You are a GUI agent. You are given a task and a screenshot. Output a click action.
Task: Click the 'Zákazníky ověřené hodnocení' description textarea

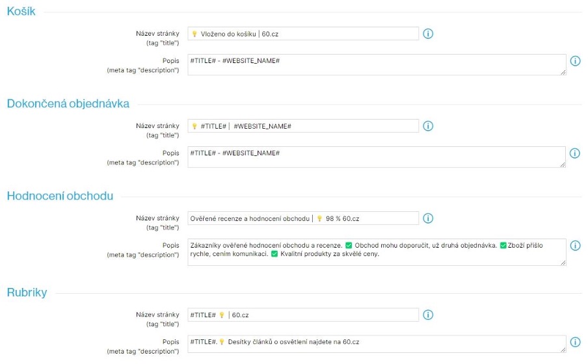(x=376, y=252)
